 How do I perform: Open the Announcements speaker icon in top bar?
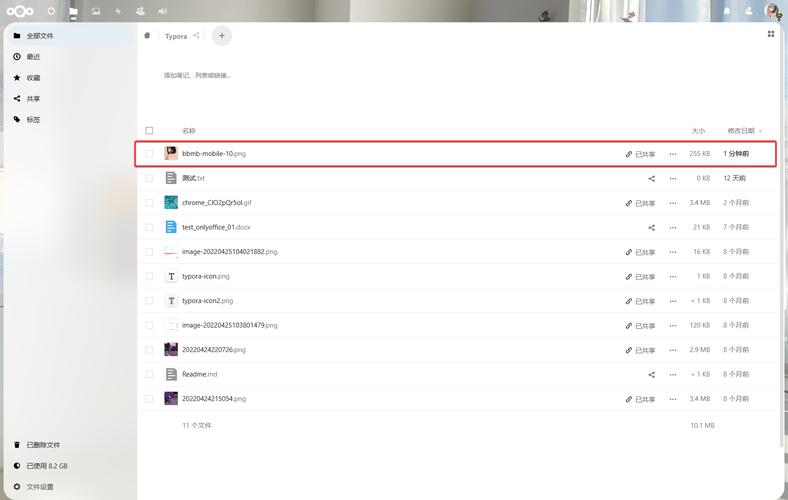coord(162,11)
